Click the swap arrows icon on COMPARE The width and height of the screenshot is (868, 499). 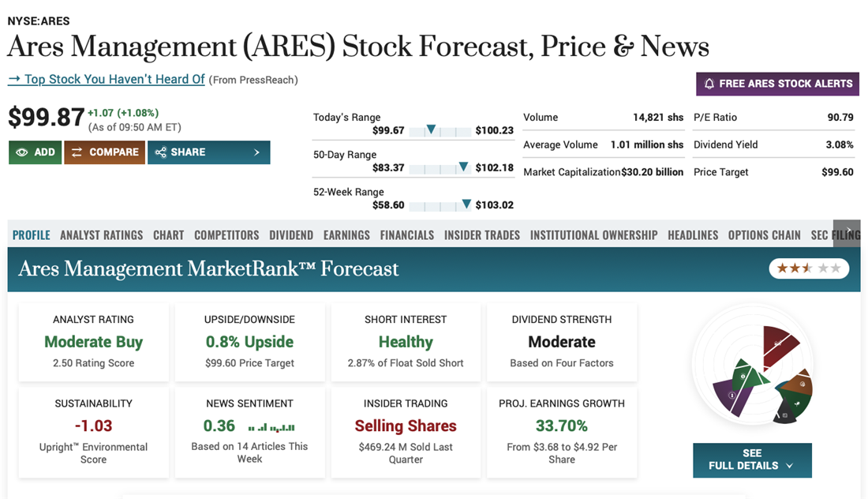pos(77,152)
